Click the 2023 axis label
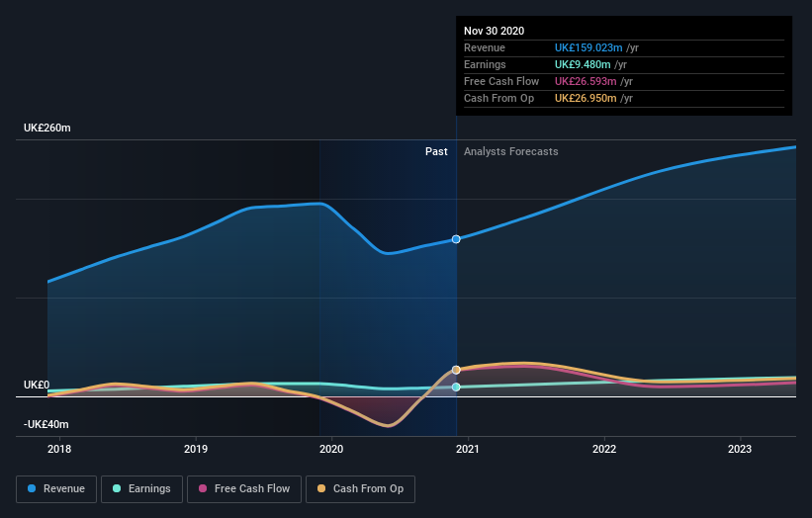Screen dimensions: 812x518 (x=740, y=449)
